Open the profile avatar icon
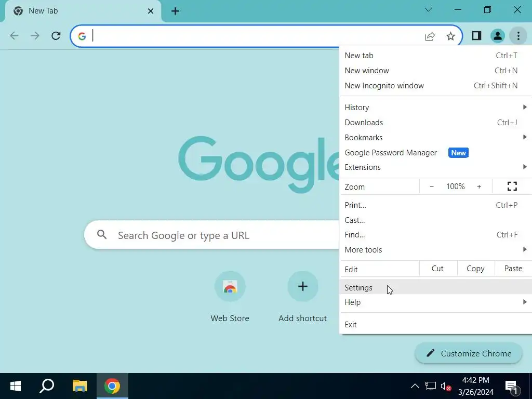 pos(497,36)
